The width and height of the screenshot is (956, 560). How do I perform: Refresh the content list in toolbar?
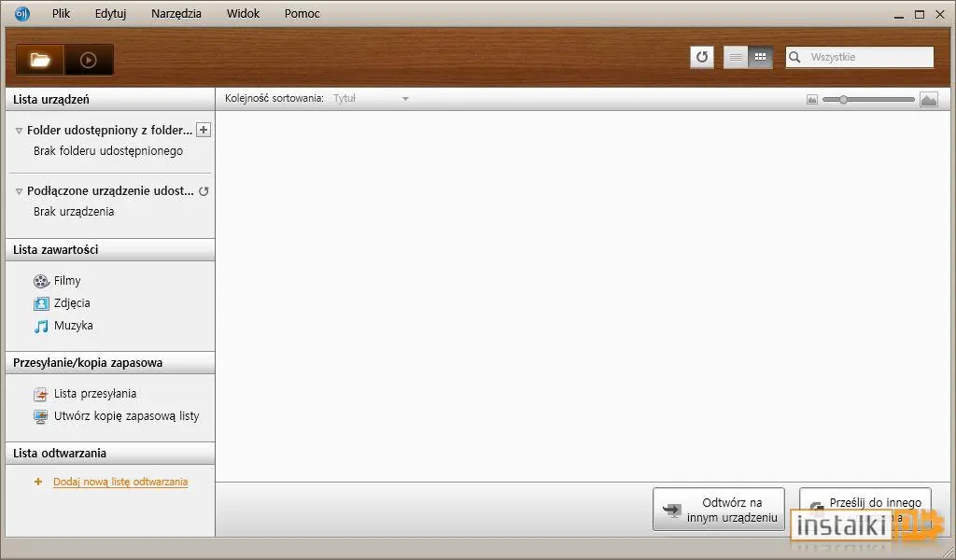point(702,57)
